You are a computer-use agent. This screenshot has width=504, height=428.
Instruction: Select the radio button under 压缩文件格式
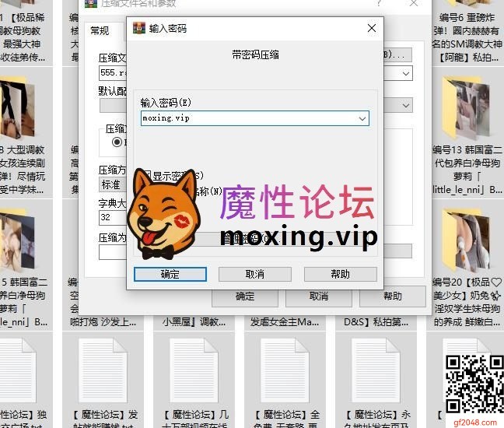pyautogui.click(x=117, y=142)
